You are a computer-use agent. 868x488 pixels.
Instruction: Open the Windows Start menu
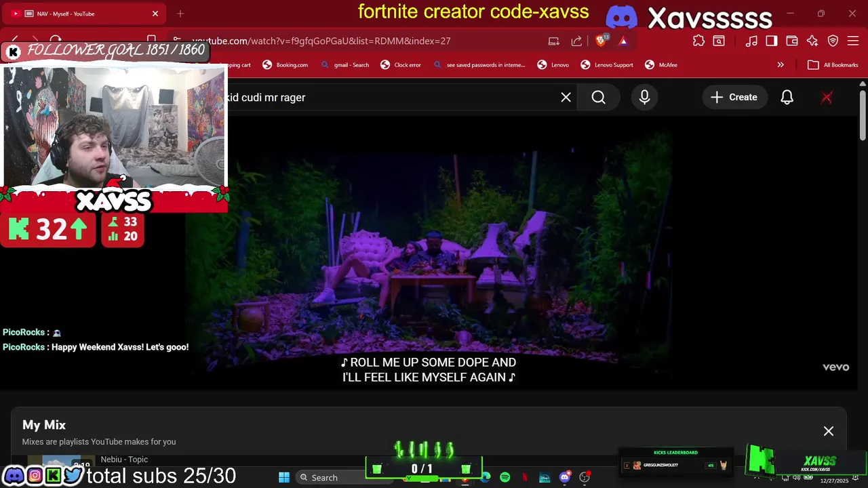tap(284, 478)
